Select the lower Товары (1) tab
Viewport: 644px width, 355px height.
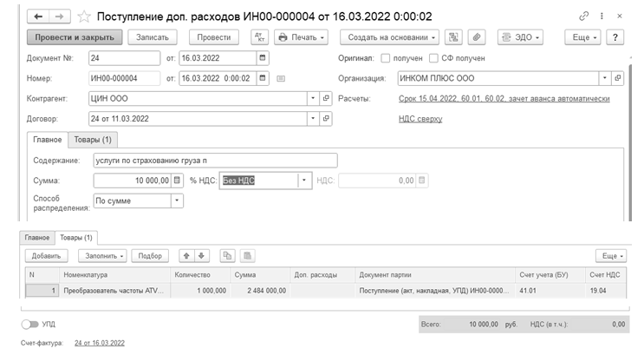(76, 237)
